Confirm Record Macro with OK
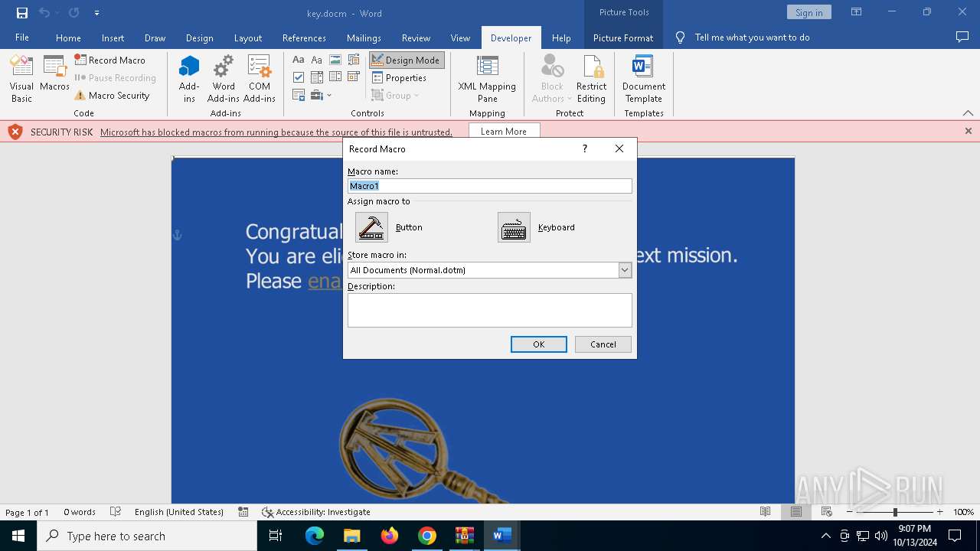This screenshot has height=551, width=980. tap(539, 344)
